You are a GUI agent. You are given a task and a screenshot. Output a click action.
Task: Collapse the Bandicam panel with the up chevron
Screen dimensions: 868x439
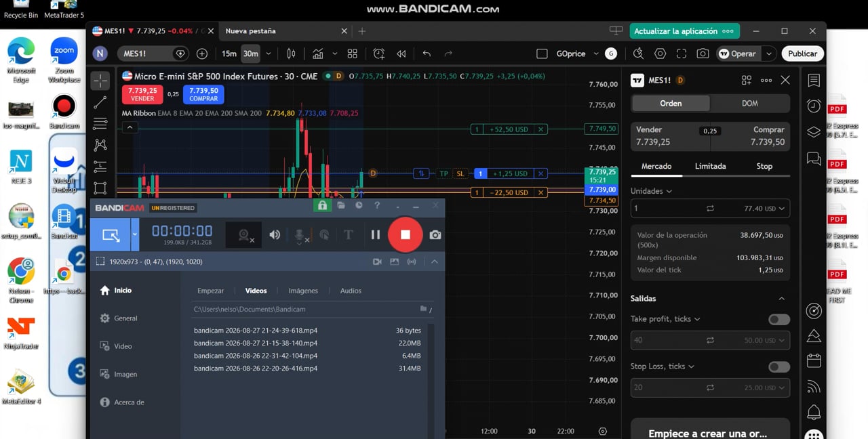coord(435,262)
